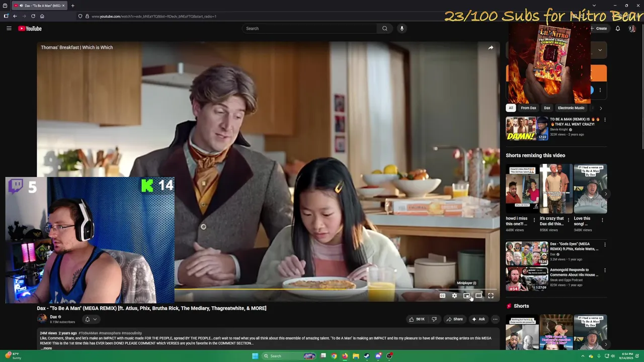The width and height of the screenshot is (644, 362).
Task: Open File Explorer from taskbar
Action: (x=356, y=356)
